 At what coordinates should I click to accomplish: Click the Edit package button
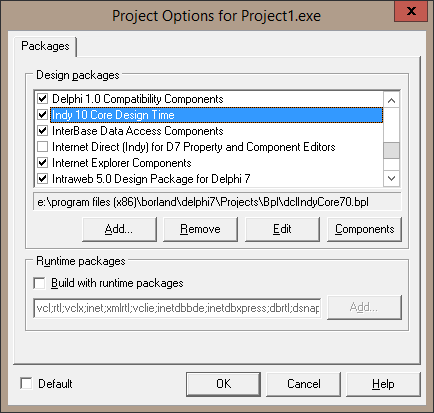282,229
